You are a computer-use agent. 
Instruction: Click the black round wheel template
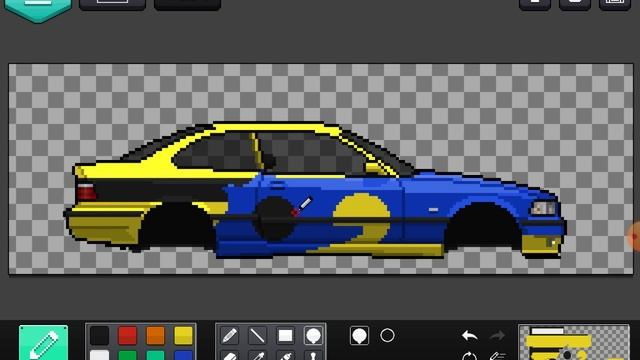[274, 219]
